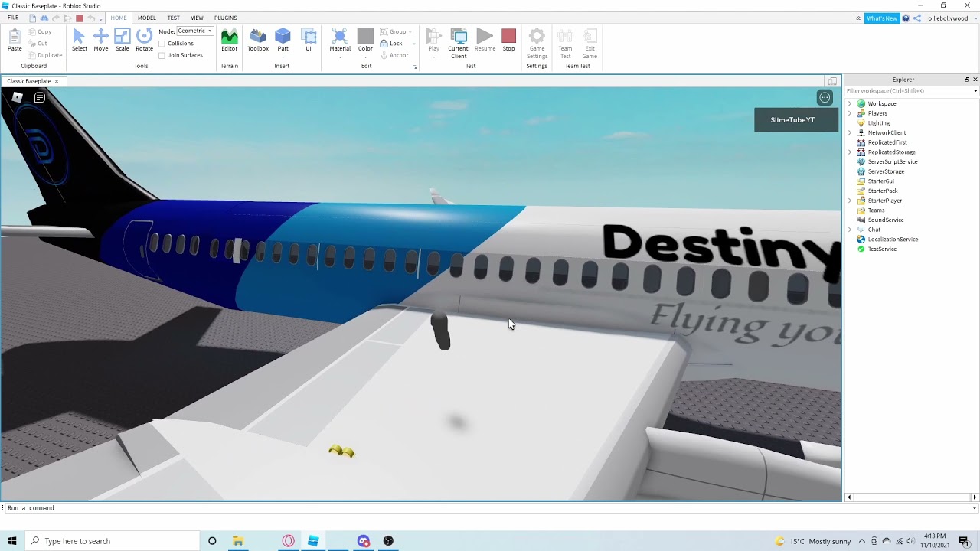Switch to the VIEW tab
This screenshot has width=980, height=551.
197,18
